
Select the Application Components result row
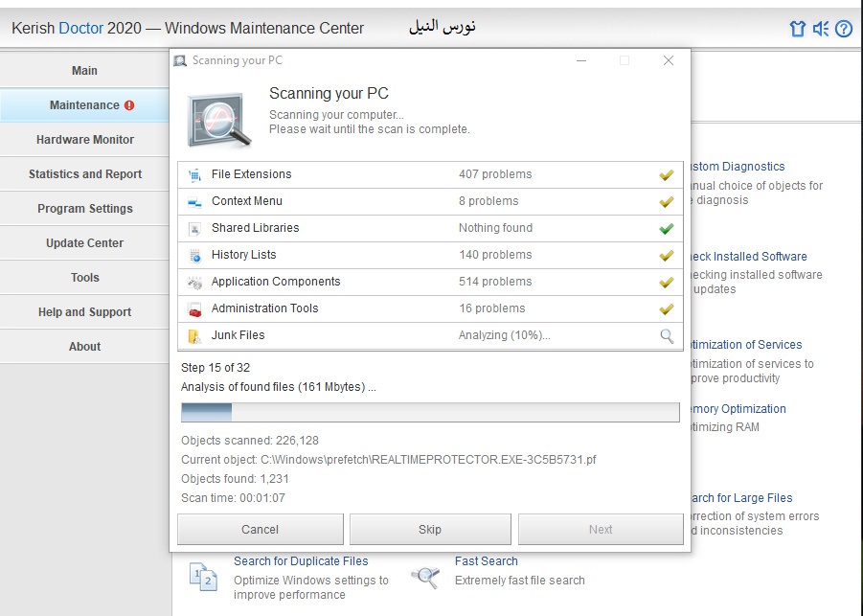429,282
